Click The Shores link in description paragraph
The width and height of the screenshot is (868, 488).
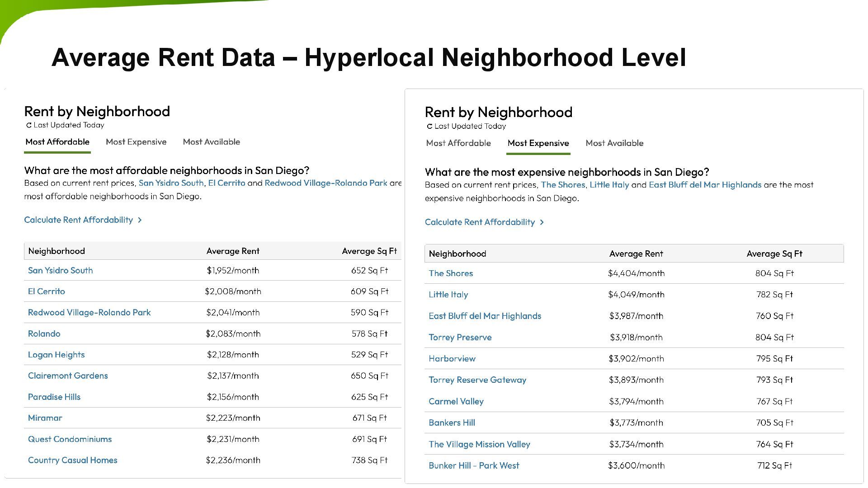(563, 185)
